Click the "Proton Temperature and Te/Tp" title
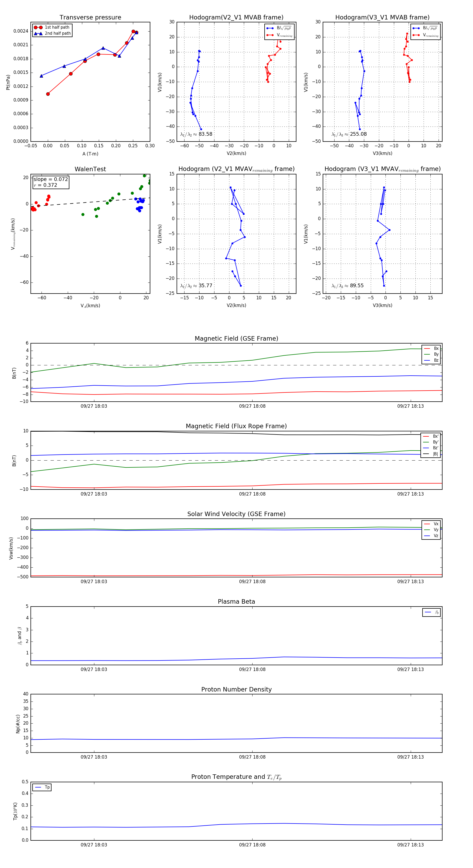The image size is (473, 868). point(236,777)
